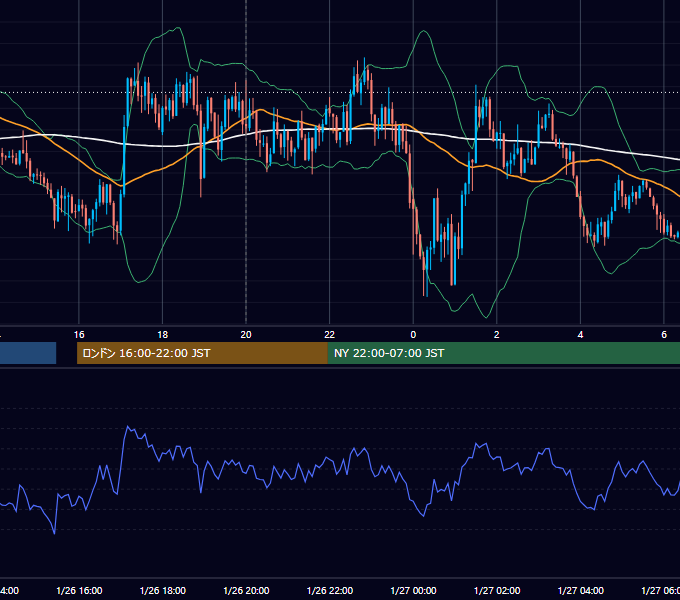Click the blue session bar before ロンドン
The image size is (680, 600).
(28, 353)
